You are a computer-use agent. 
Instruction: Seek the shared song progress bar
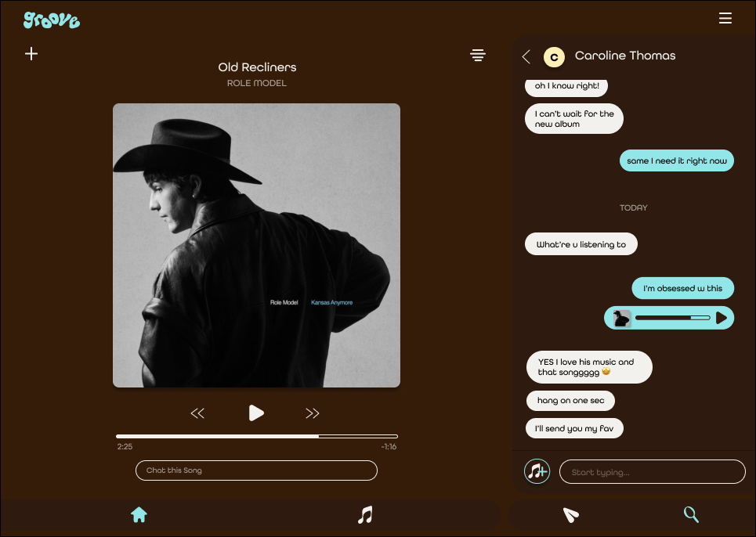point(673,318)
